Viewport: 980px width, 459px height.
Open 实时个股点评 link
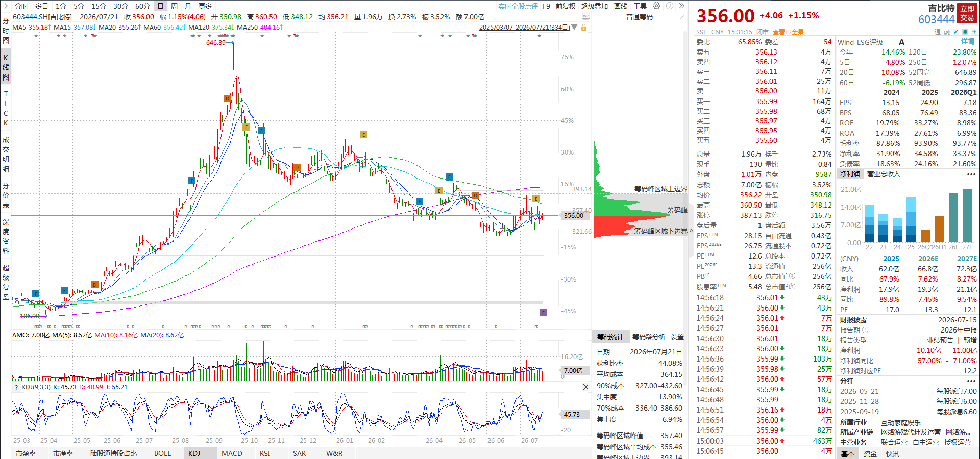(x=518, y=6)
